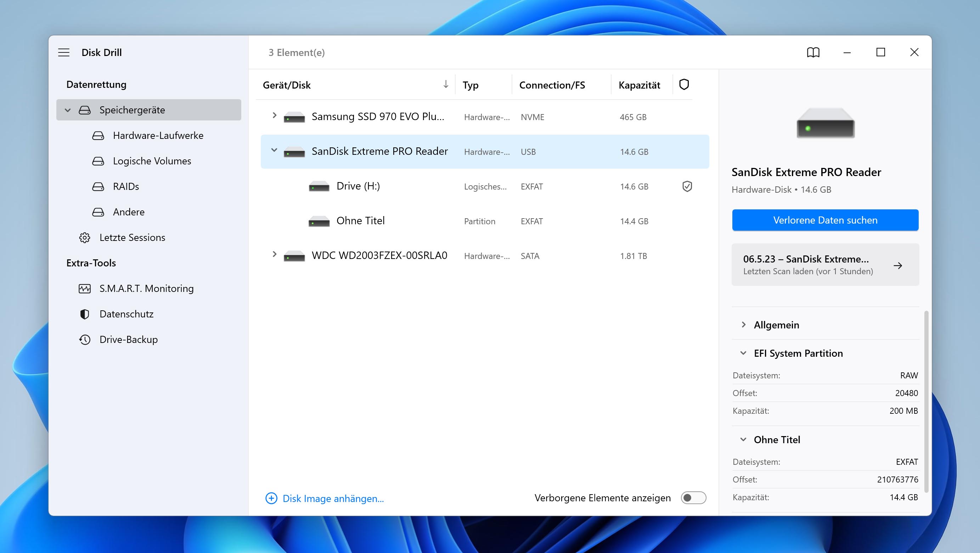Click the Datenschutz shield icon
980x553 pixels.
[84, 314]
